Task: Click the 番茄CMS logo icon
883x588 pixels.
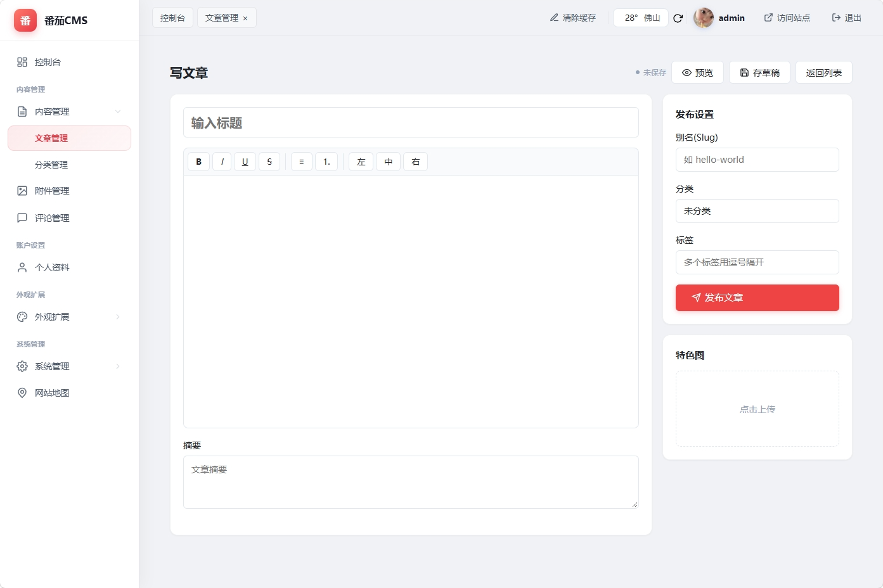Action: click(25, 20)
